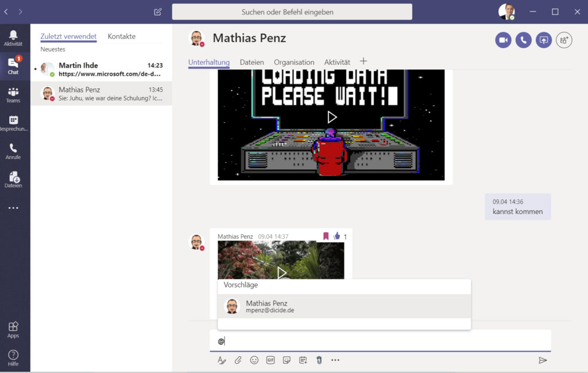Open the text formatting options
Image resolution: width=588 pixels, height=373 pixels.
222,360
